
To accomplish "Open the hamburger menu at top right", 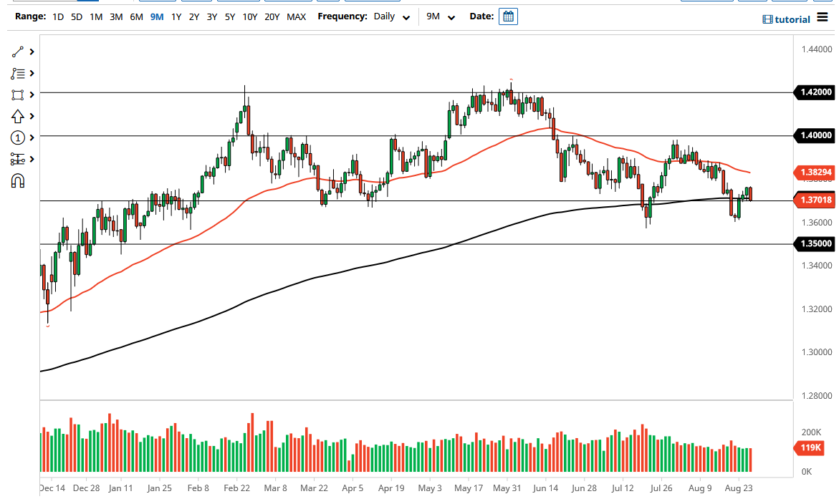I will (x=822, y=19).
